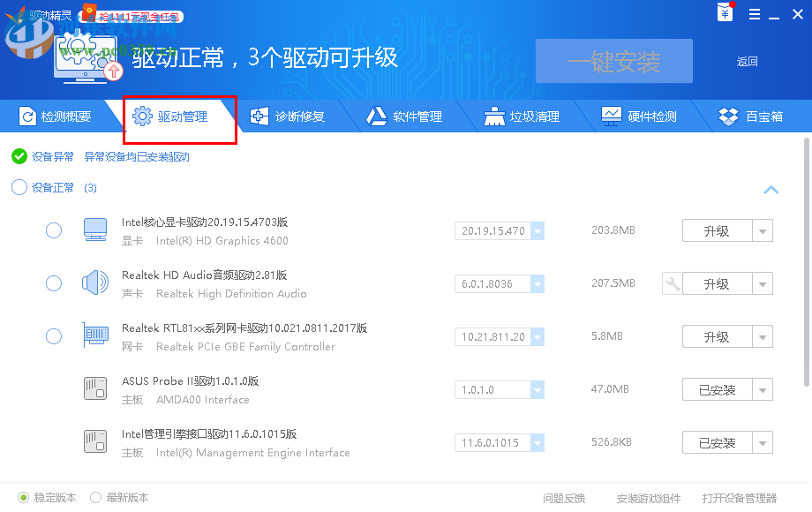Viewport: 812px width, 512px height.
Task: Select the radio button for Intel graphics driver row
Action: coord(53,230)
